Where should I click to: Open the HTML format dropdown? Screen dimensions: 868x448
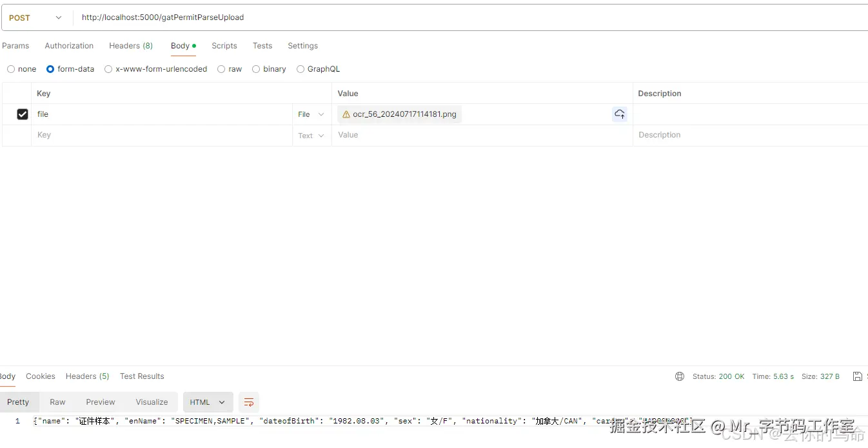(208, 402)
